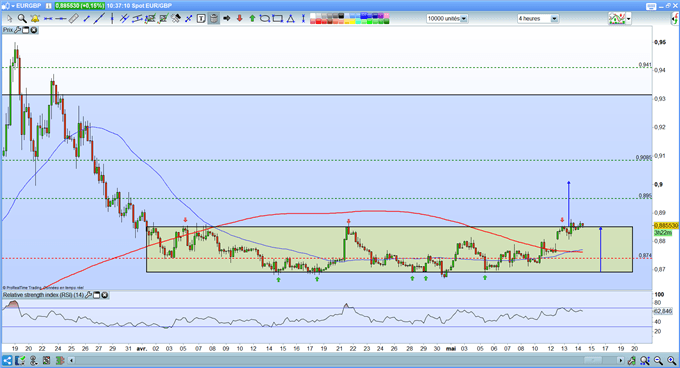Click the horizontal scrollbar right arrow
680x368 pixels.
pyautogui.click(x=620, y=360)
